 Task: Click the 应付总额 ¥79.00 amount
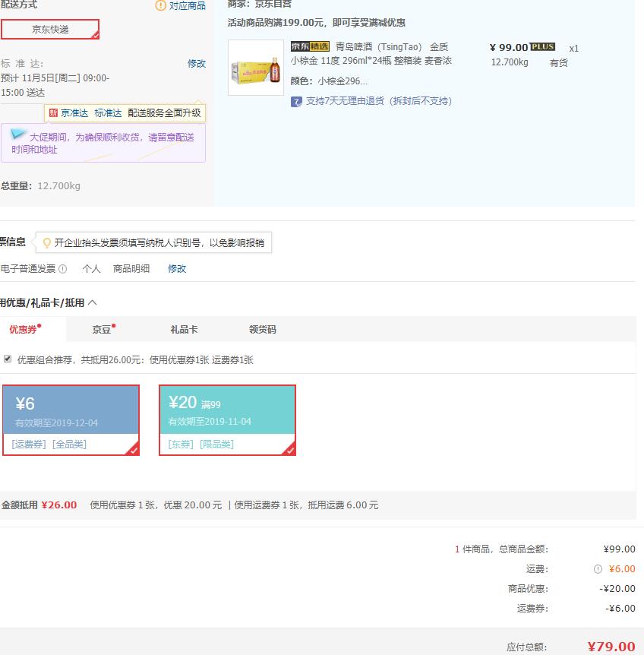tap(611, 647)
